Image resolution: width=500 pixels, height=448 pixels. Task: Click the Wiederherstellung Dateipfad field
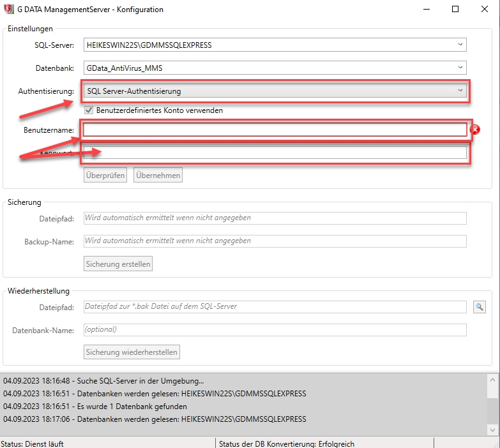(275, 307)
